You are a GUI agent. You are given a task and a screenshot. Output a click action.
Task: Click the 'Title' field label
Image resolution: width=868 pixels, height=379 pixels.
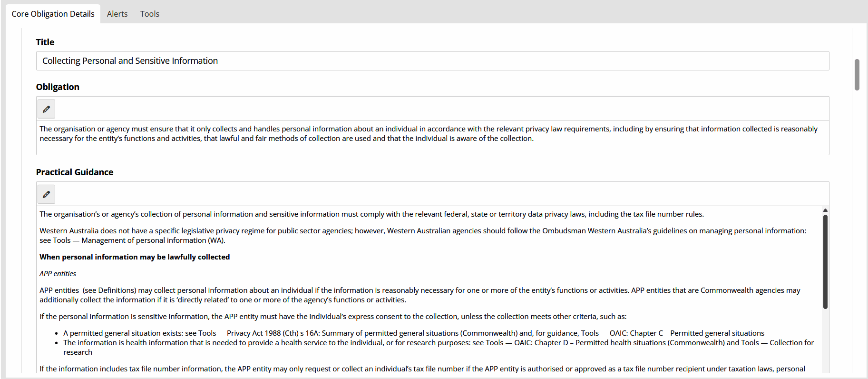45,42
